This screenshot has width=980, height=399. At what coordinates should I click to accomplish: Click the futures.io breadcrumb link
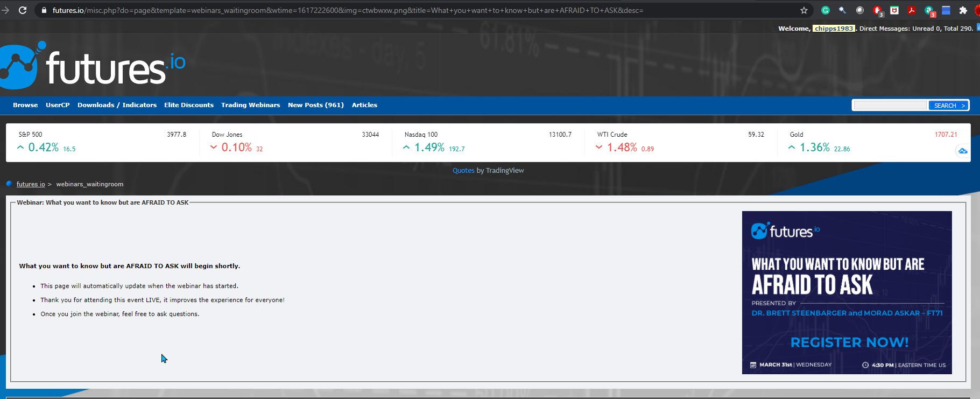click(x=31, y=184)
